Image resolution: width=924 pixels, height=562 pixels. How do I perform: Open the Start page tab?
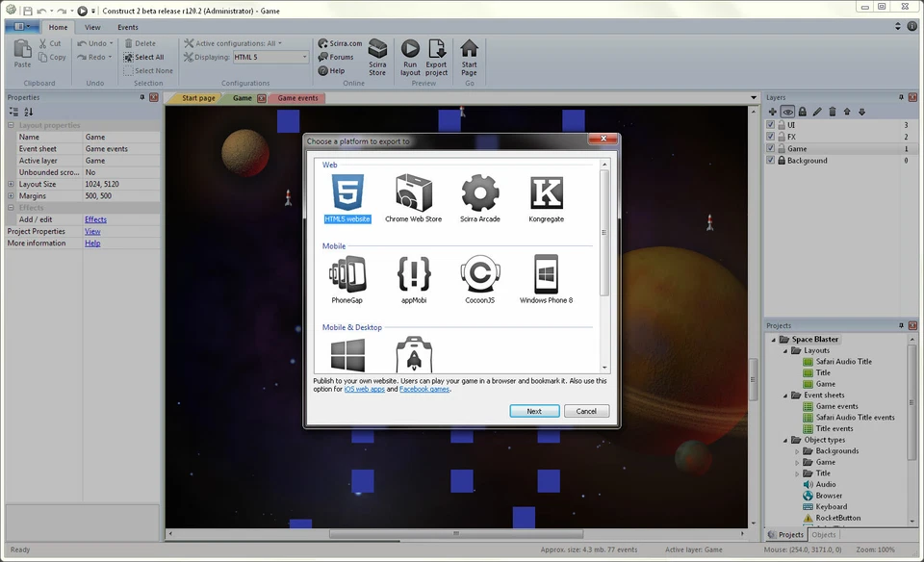pos(197,98)
